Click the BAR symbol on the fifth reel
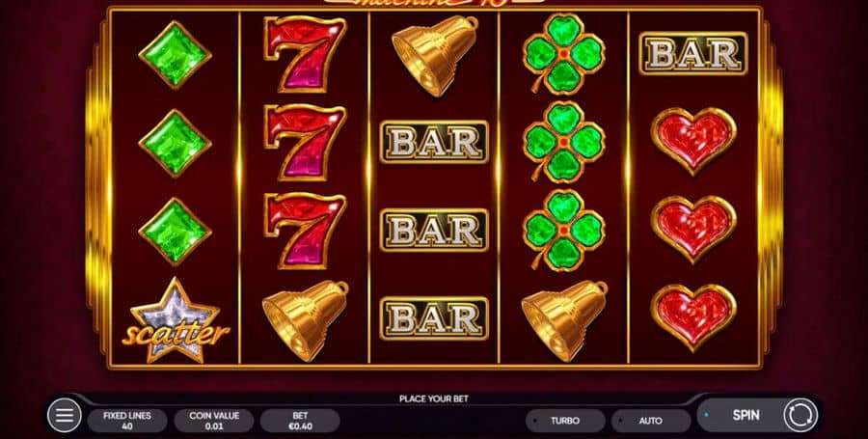Viewport: 868px width, 439px height. (693, 54)
